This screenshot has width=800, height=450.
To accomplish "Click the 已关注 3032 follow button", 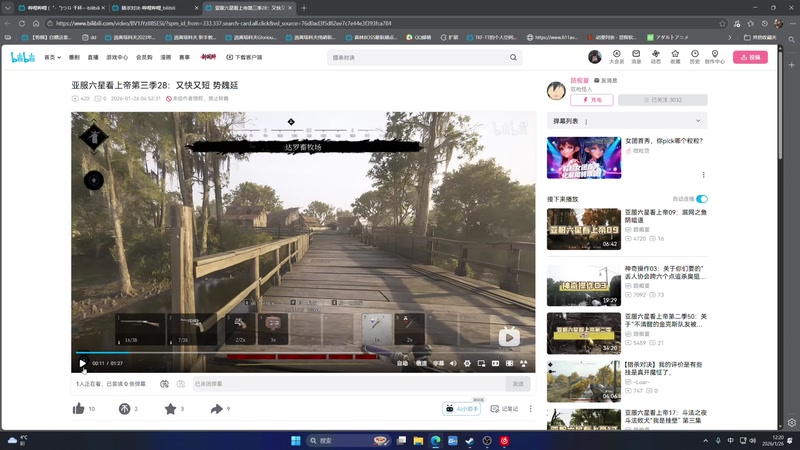I will tap(663, 100).
